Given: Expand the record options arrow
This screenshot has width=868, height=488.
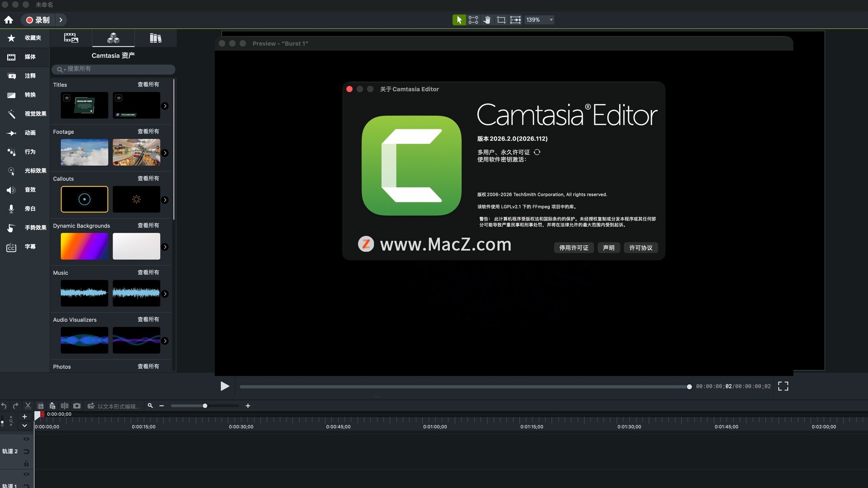Looking at the screenshot, I should 61,20.
